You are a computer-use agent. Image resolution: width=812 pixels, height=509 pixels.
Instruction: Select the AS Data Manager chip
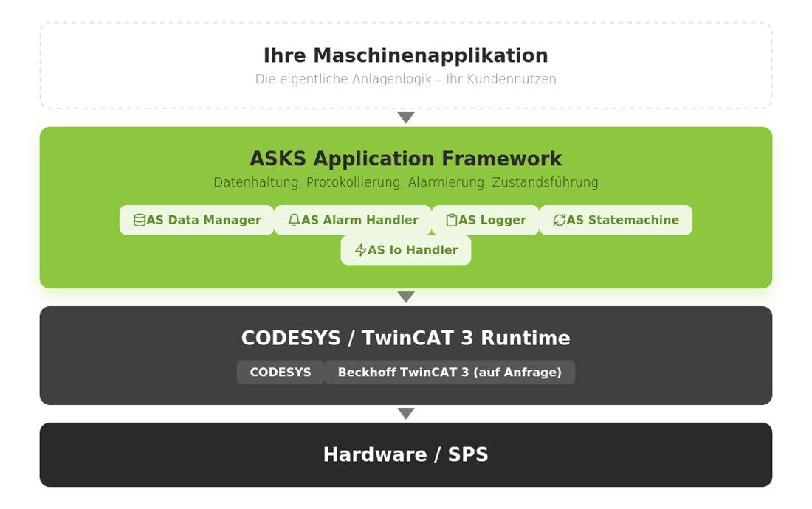tap(197, 221)
